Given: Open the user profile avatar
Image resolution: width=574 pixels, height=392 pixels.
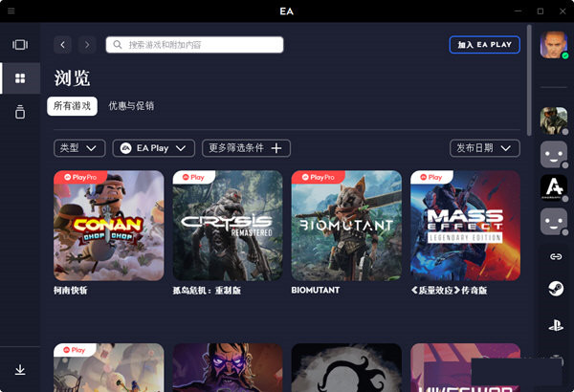Looking at the screenshot, I should [x=554, y=45].
